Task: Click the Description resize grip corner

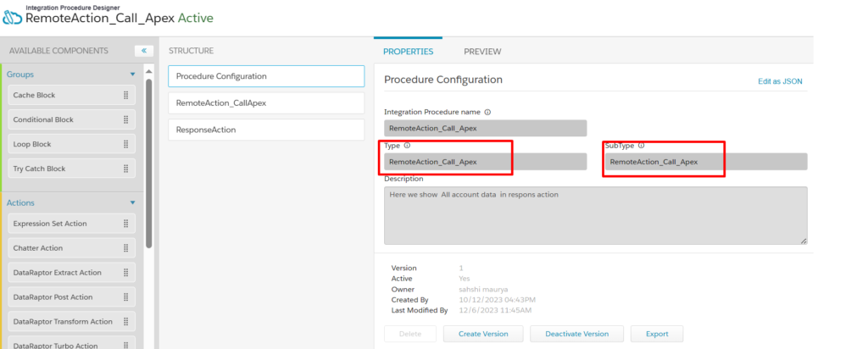Action: click(804, 241)
